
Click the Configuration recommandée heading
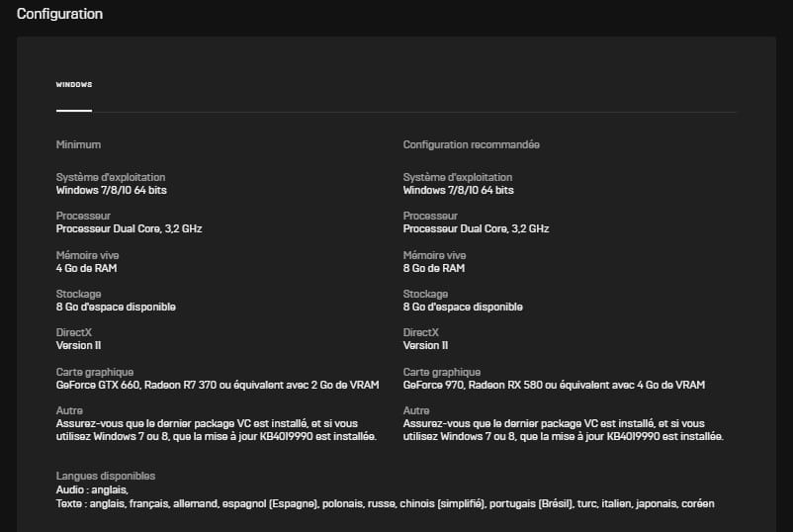[472, 144]
